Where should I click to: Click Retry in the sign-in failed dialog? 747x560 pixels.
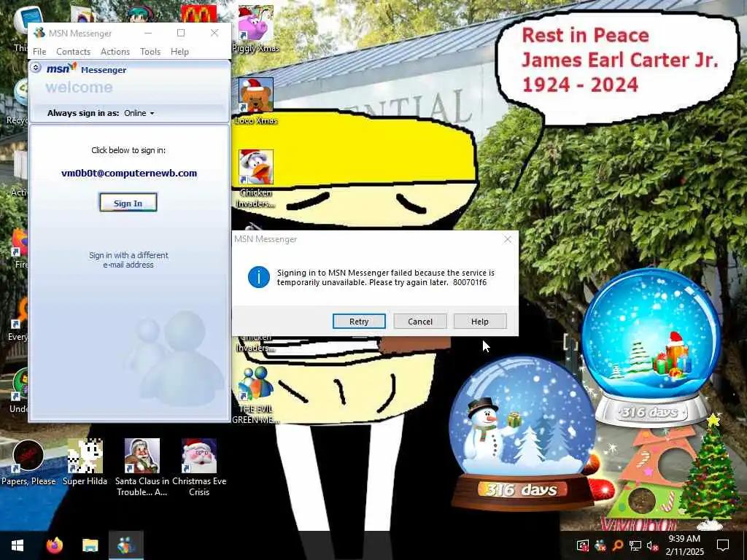click(x=359, y=322)
